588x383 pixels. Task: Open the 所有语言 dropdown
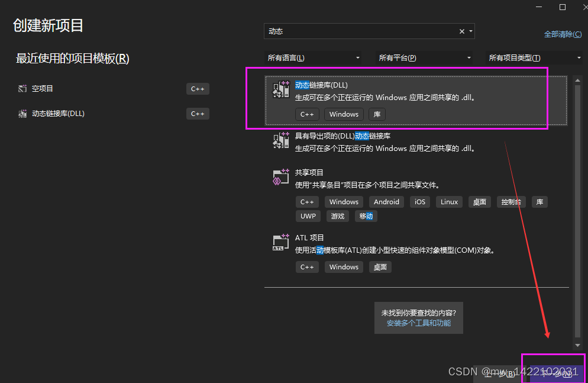point(314,57)
